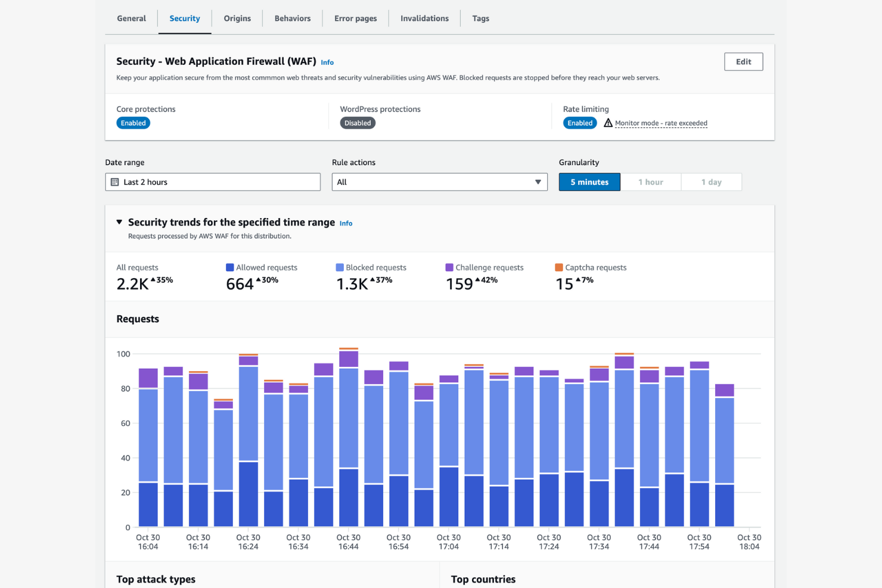This screenshot has width=882, height=588.
Task: Click the Last 2 hours input field
Action: pos(213,182)
